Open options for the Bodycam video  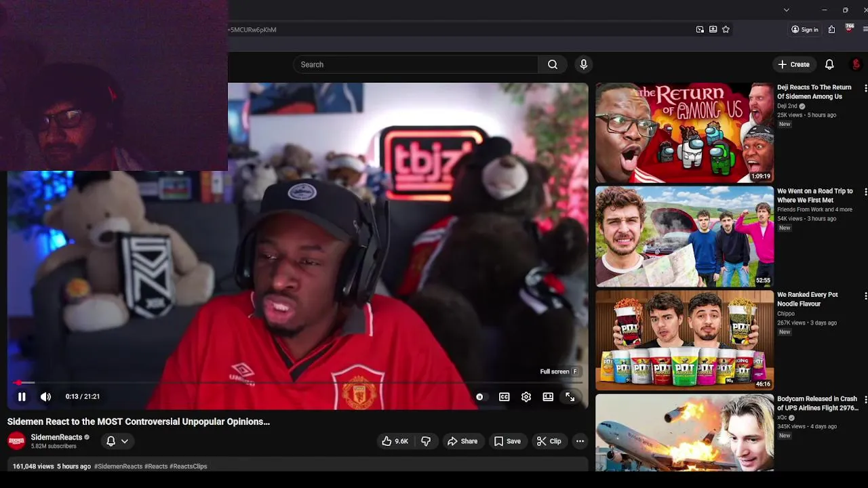tap(865, 399)
